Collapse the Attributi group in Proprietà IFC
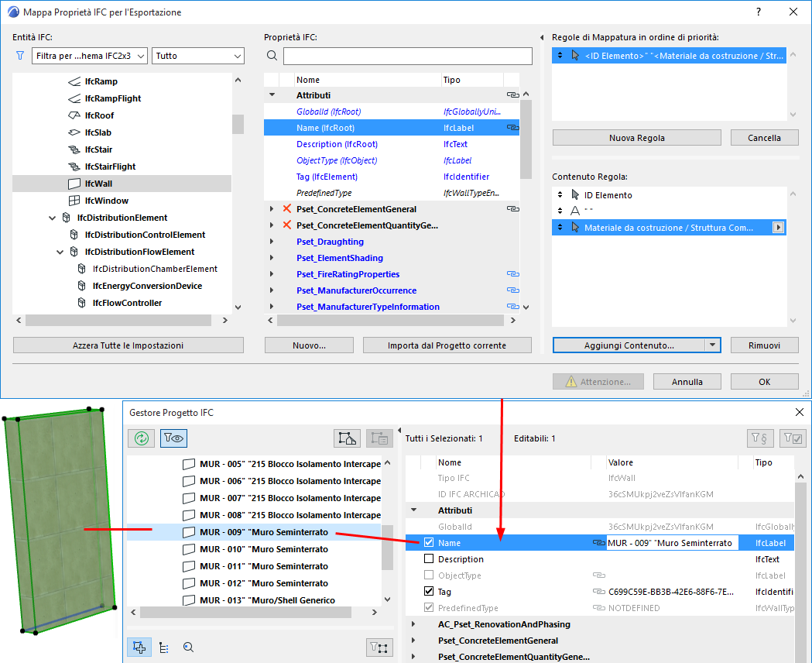 272,94
